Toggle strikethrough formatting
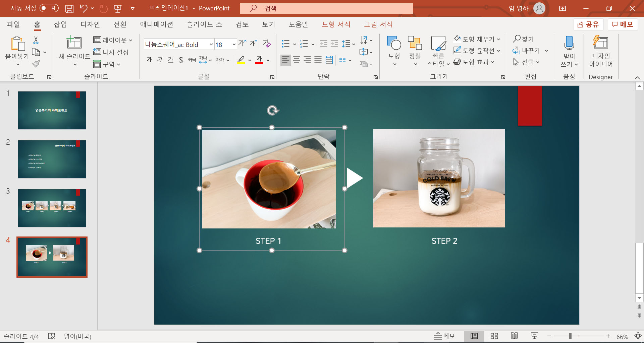This screenshot has height=343, width=644. click(x=192, y=60)
